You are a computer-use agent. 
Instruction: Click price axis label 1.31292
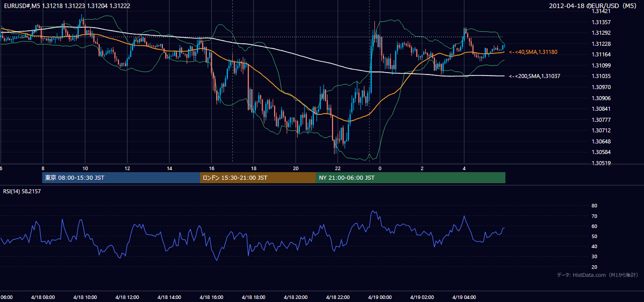tap(601, 33)
